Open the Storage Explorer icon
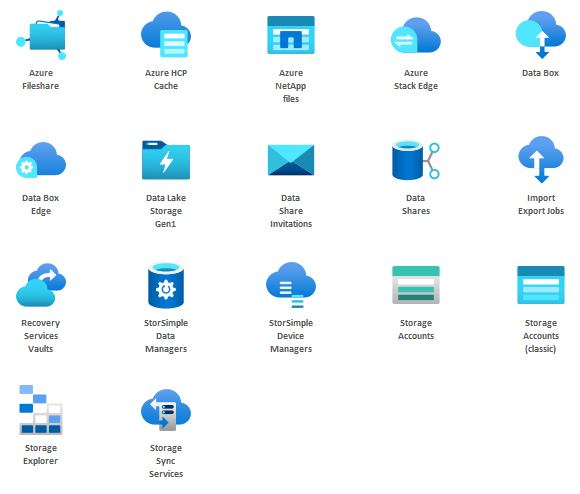The width and height of the screenshot is (580, 494). pyautogui.click(x=41, y=410)
